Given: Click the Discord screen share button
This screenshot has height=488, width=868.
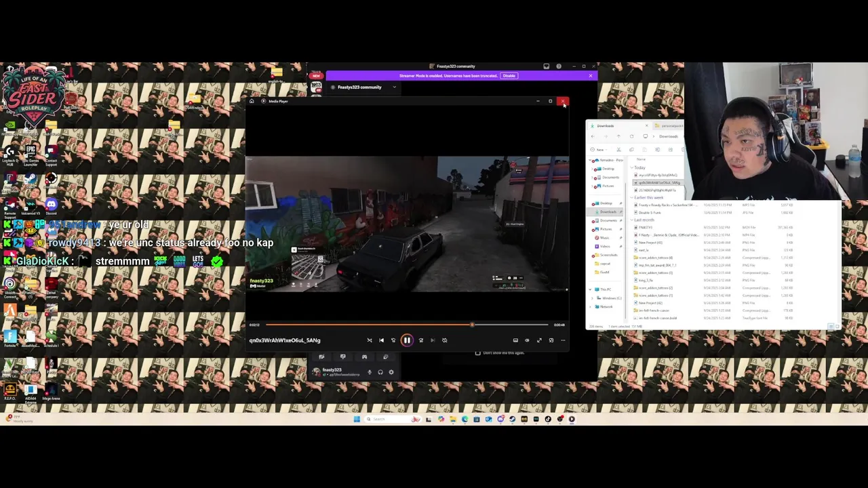Looking at the screenshot, I should coord(343,357).
